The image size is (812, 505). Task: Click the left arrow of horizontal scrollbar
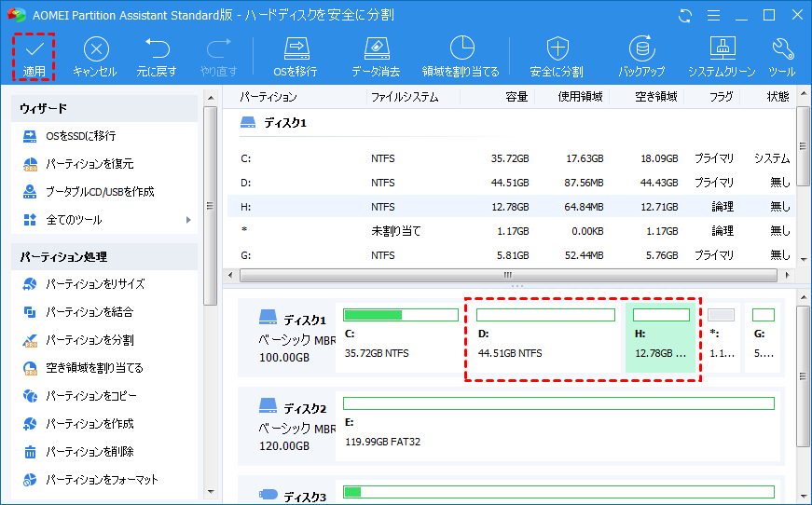tap(231, 275)
